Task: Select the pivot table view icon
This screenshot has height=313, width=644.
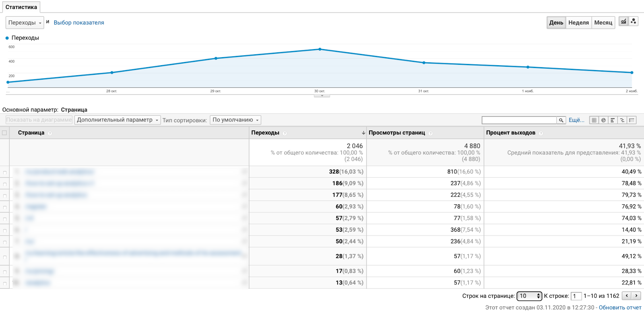Action: 632,120
